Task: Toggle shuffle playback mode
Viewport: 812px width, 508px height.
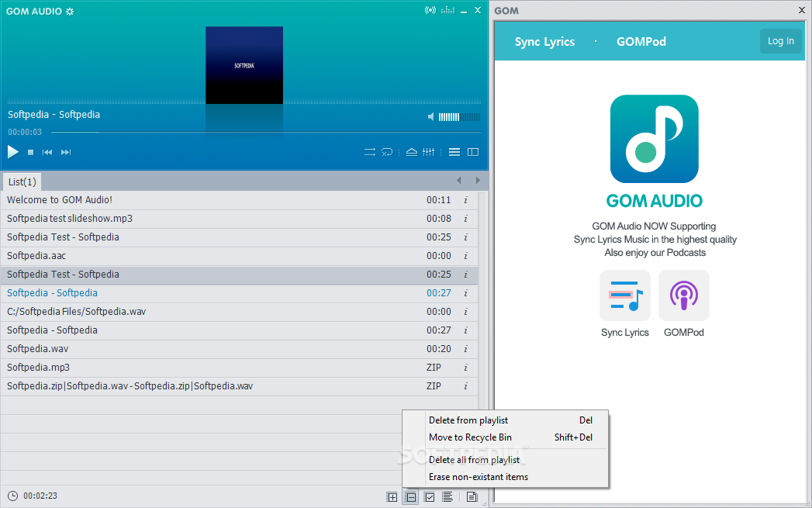Action: pos(370,152)
